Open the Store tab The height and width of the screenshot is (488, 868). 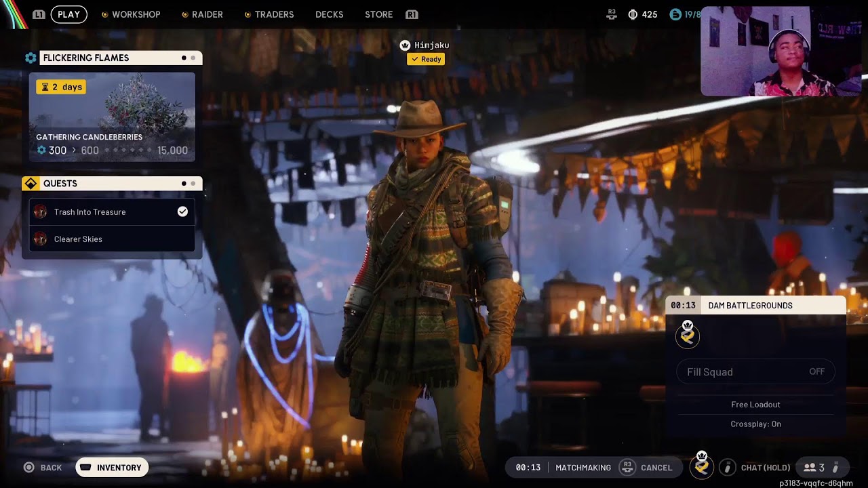[x=378, y=14]
